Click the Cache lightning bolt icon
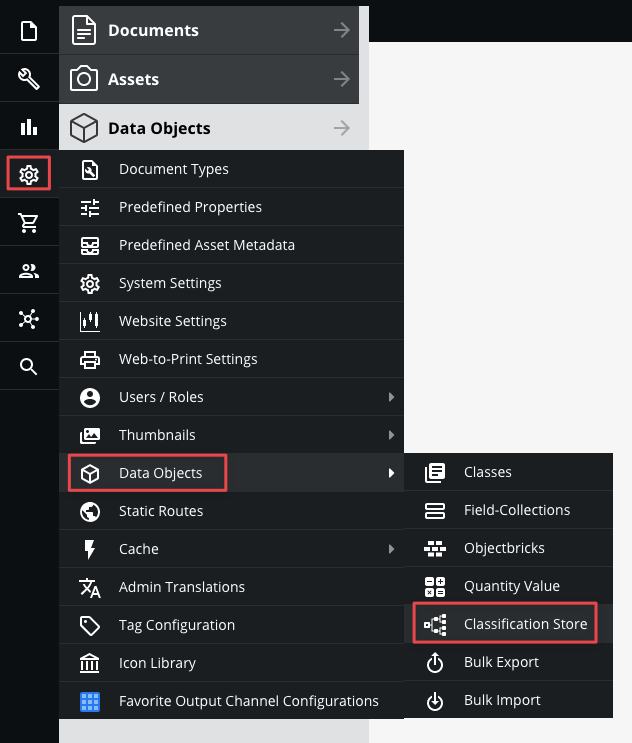632x743 pixels. [90, 549]
